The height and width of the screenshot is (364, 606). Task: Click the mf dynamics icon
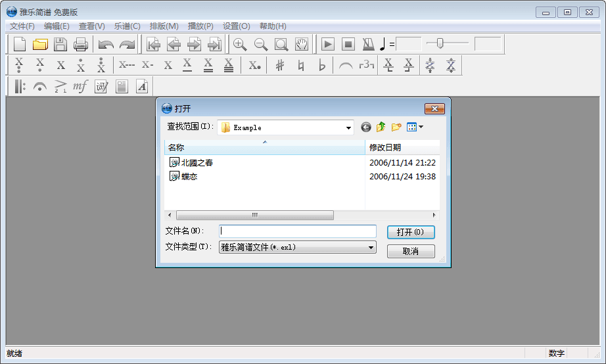click(x=80, y=86)
